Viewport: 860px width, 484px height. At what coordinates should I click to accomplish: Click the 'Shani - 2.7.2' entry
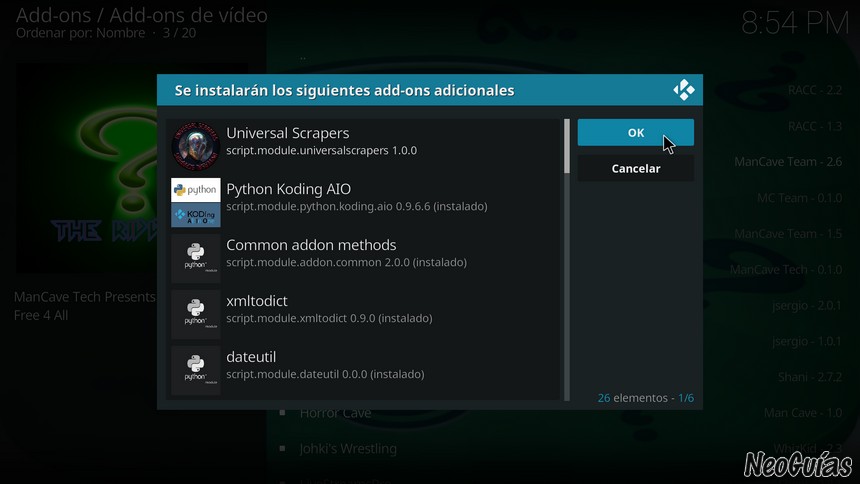(810, 377)
